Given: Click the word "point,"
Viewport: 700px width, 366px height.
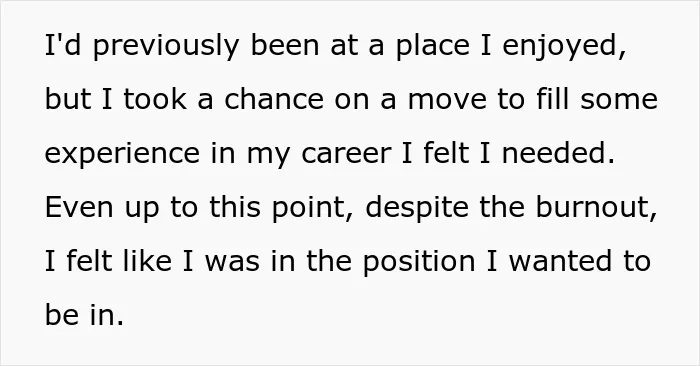Looking at the screenshot, I should [312, 208].
